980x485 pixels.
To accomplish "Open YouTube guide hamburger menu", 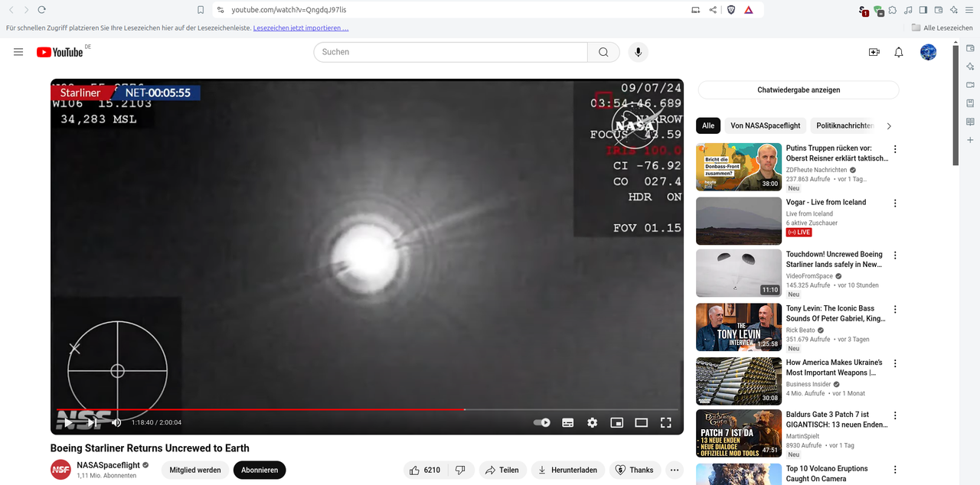I will [x=18, y=52].
